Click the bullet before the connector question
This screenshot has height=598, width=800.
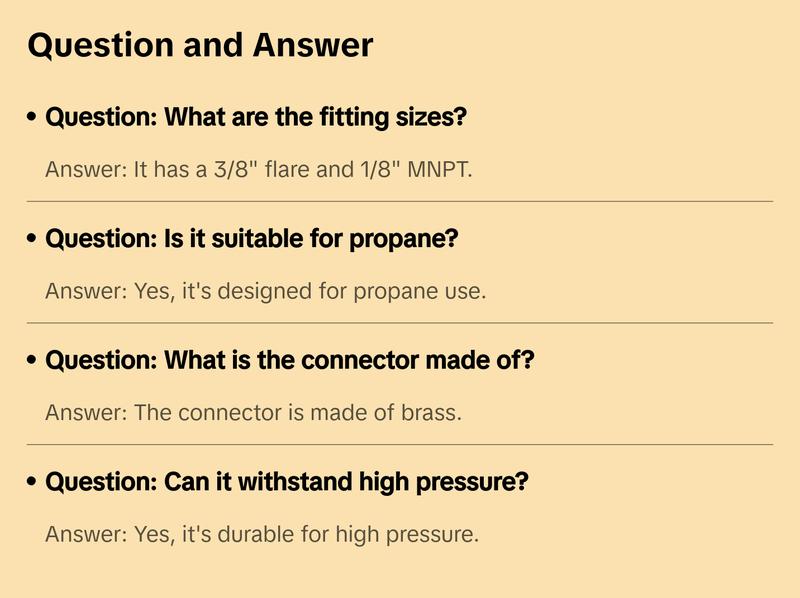(x=32, y=361)
